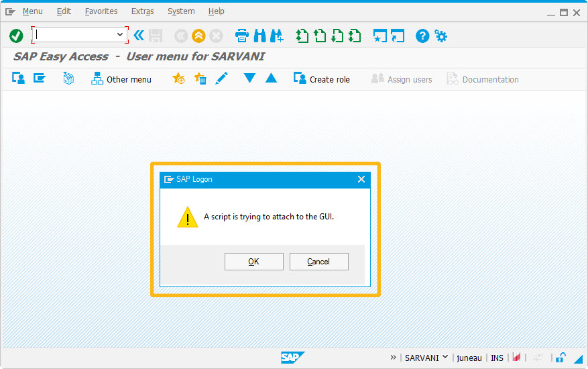Click the Find binoculars icon
Image resolution: width=588 pixels, height=369 pixels.
[260, 36]
